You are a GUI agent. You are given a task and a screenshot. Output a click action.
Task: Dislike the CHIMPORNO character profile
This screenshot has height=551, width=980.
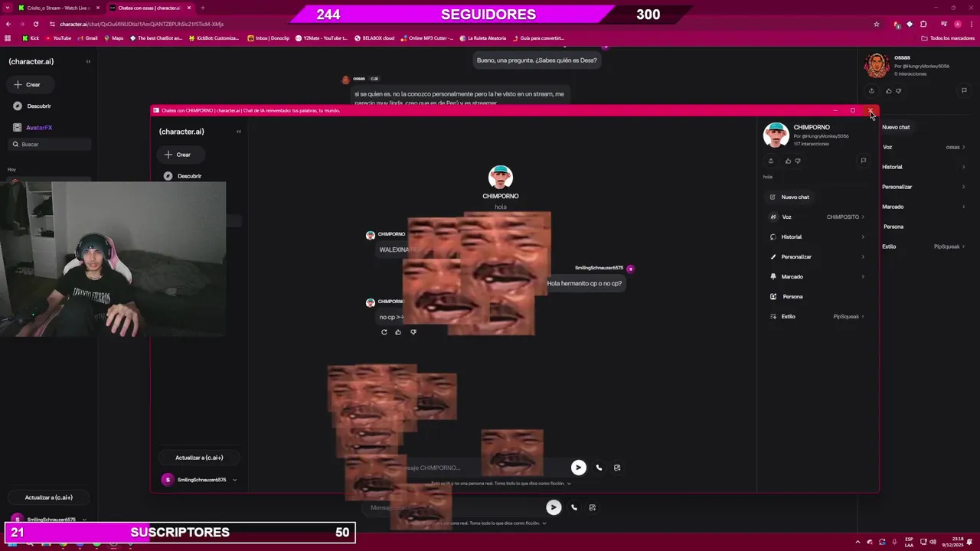pyautogui.click(x=798, y=161)
